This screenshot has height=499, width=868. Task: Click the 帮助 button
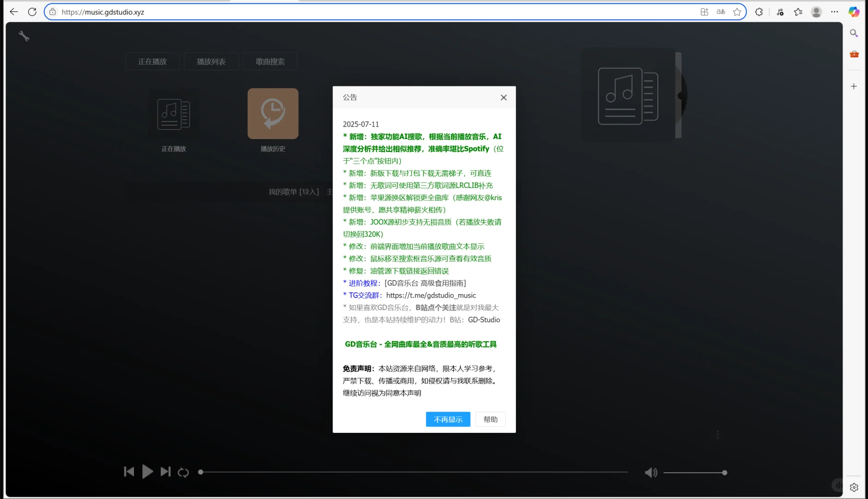490,419
